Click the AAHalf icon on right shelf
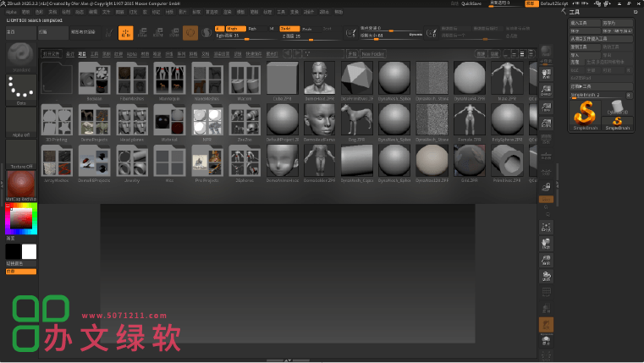 (546, 124)
